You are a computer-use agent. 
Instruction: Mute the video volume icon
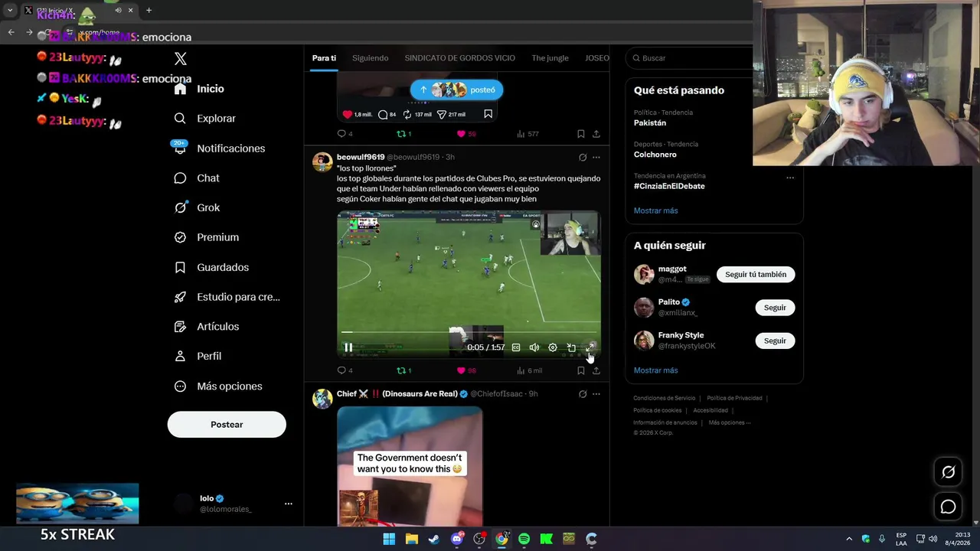[534, 347]
